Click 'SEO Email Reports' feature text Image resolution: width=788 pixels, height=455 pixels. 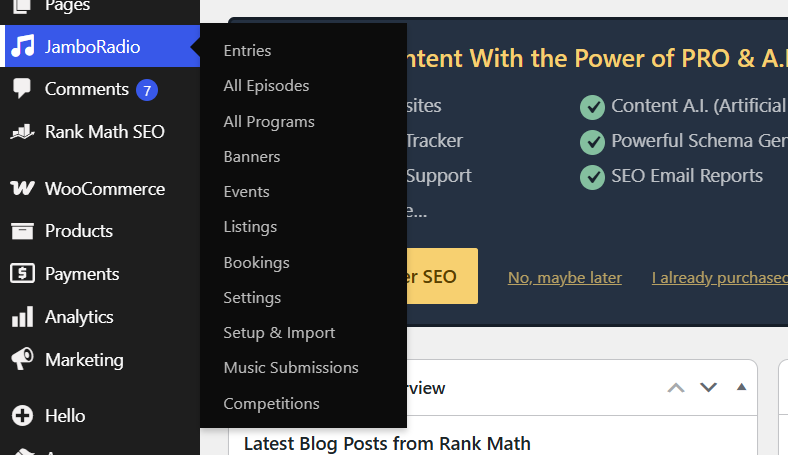(x=686, y=176)
